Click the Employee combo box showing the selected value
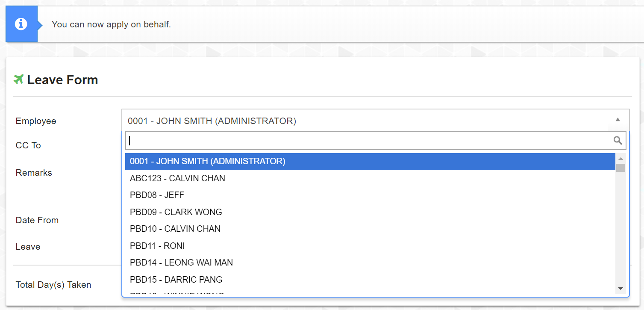The image size is (644, 310). tap(368, 121)
